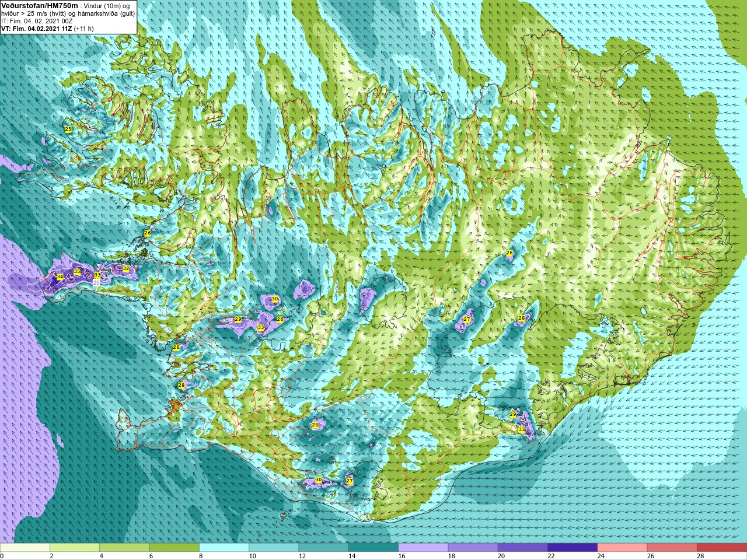
Task: Click the 2–4 m/s light green legend swatch
Action: (x=75, y=548)
